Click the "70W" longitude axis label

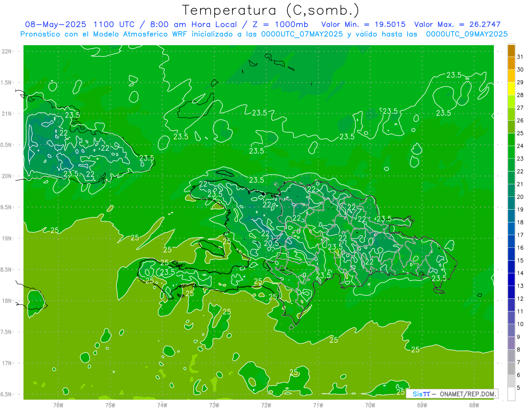(x=370, y=405)
